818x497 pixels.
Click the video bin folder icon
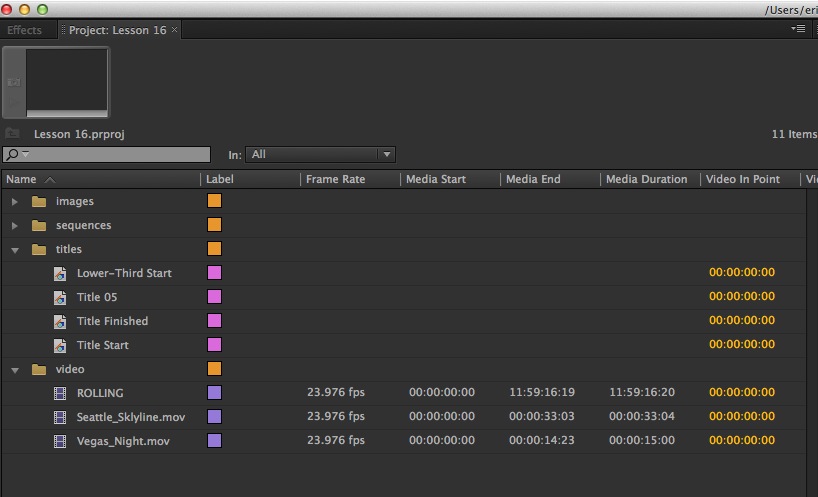pyautogui.click(x=39, y=369)
